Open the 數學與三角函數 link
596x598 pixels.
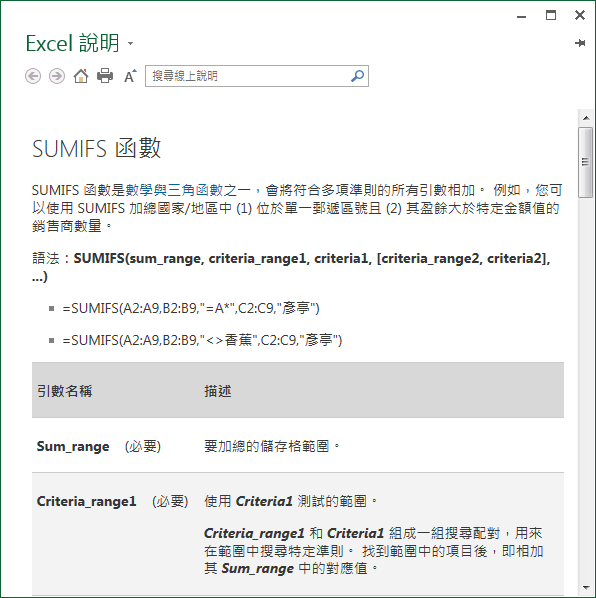pos(174,190)
